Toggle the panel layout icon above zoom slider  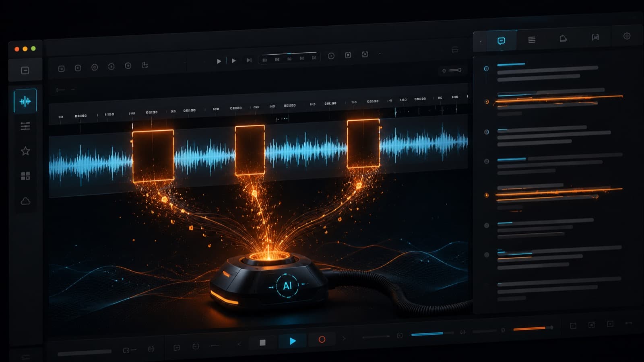tap(455, 50)
